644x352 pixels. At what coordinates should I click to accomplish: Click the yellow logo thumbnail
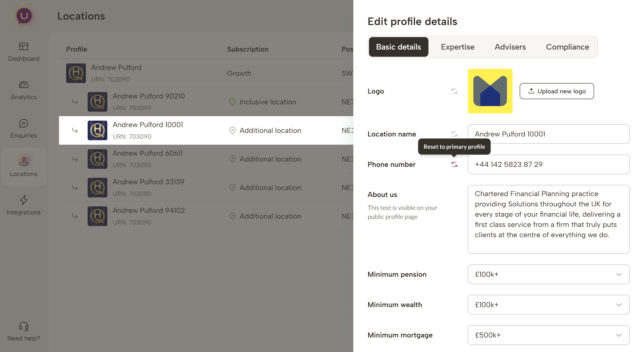490,91
